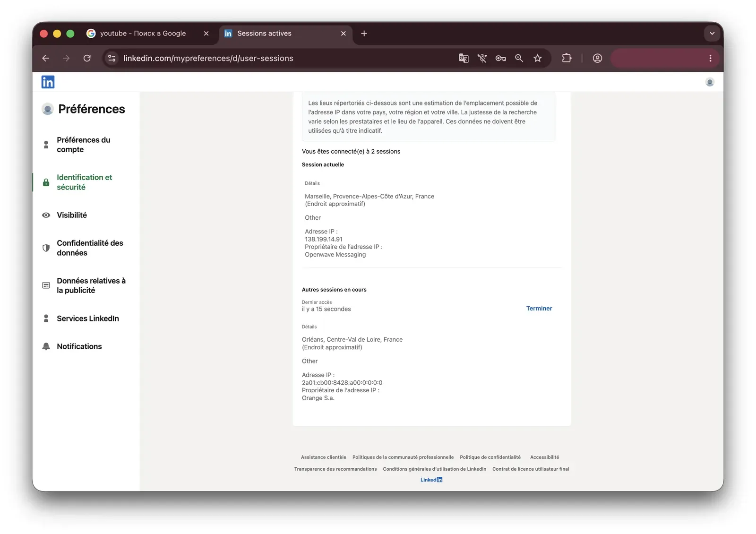This screenshot has width=756, height=534.
Task: Click the IP address 138.199.14.91
Action: pyautogui.click(x=324, y=239)
